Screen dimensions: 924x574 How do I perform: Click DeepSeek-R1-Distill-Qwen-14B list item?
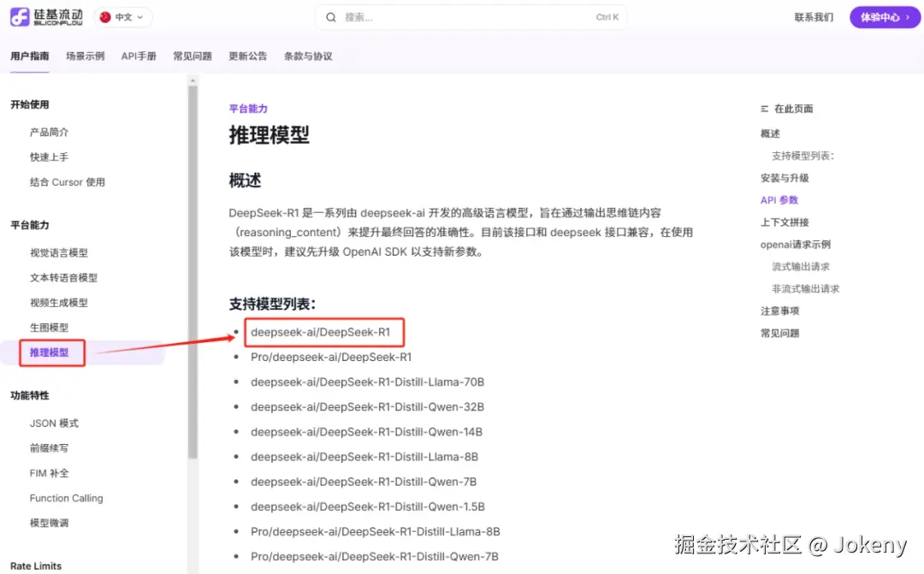click(366, 432)
